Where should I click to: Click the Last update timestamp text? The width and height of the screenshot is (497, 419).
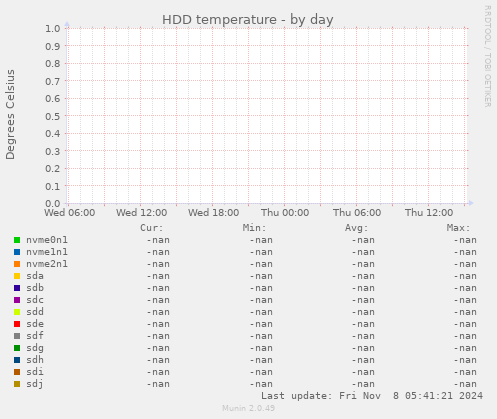coord(372,396)
